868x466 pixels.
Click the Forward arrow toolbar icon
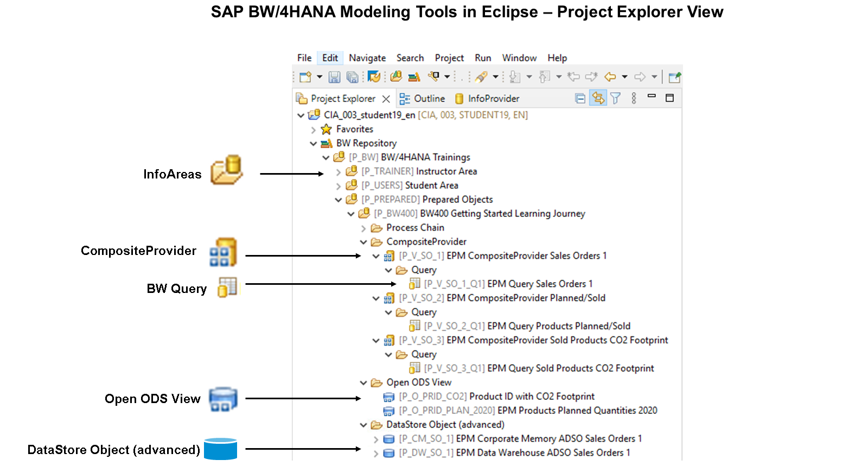click(x=640, y=77)
